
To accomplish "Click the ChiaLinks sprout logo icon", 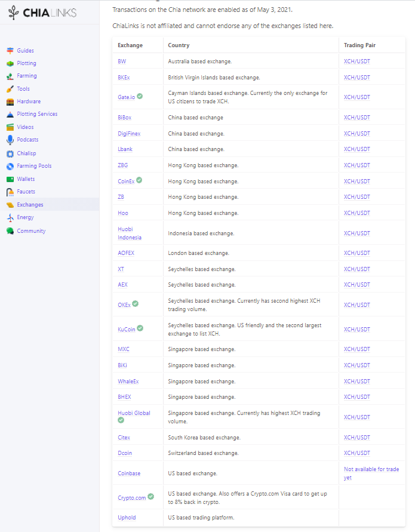I will point(14,13).
